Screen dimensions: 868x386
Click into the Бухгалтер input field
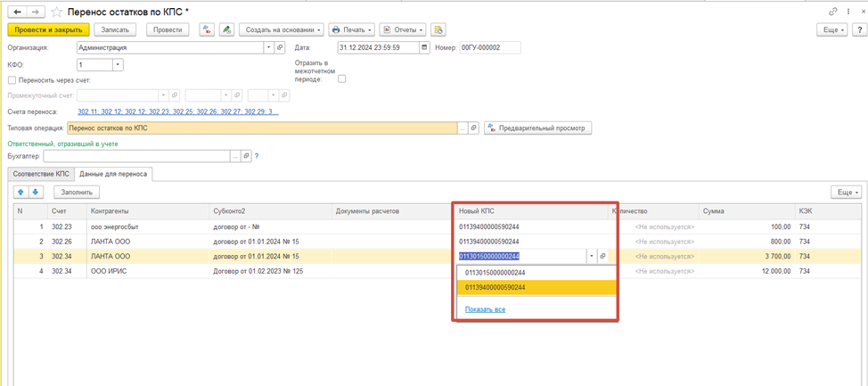(x=136, y=156)
